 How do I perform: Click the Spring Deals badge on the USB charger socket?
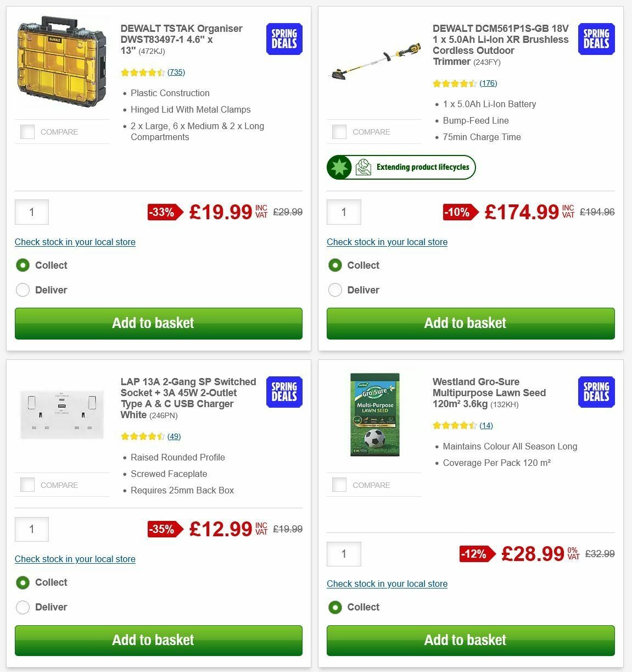(284, 392)
